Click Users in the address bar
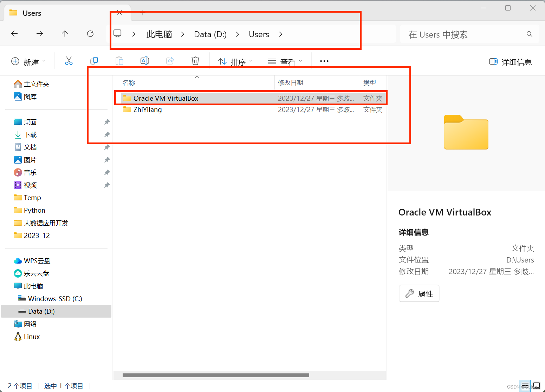 tap(259, 34)
